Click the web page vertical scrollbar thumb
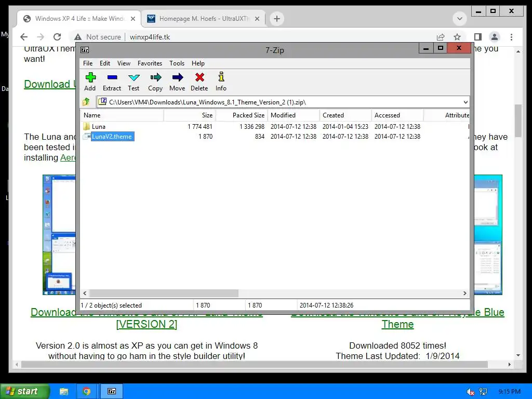The height and width of the screenshot is (399, 532). 518,121
